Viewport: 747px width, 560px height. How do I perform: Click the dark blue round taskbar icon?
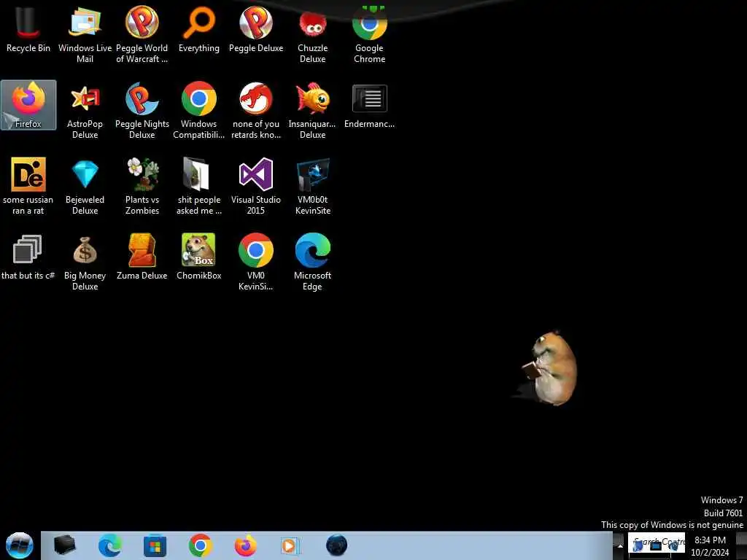pyautogui.click(x=336, y=545)
